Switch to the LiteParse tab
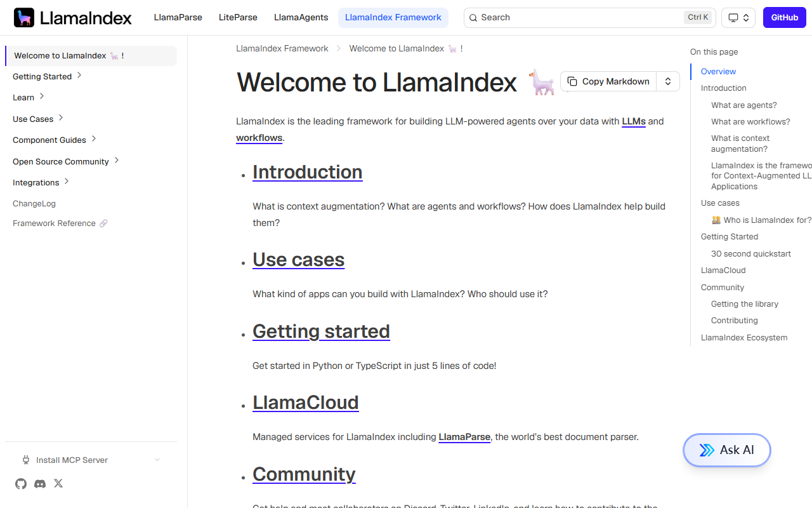Viewport: 812px width, 508px height. click(x=238, y=18)
